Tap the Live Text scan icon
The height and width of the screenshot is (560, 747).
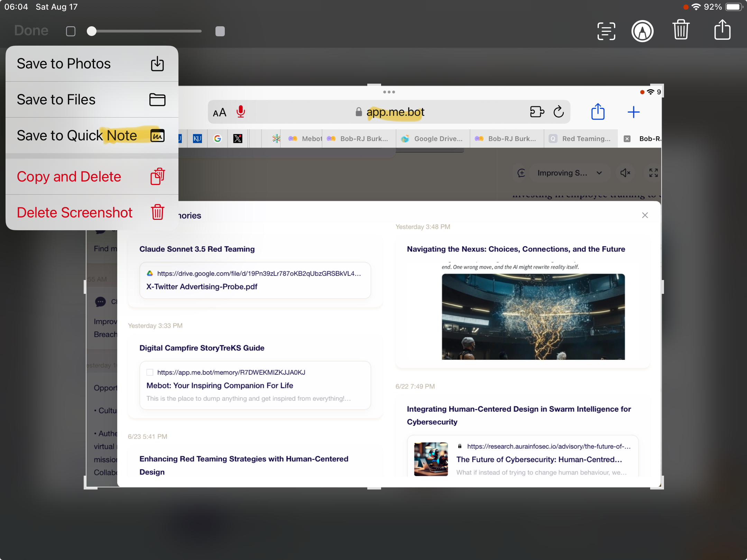(x=606, y=31)
